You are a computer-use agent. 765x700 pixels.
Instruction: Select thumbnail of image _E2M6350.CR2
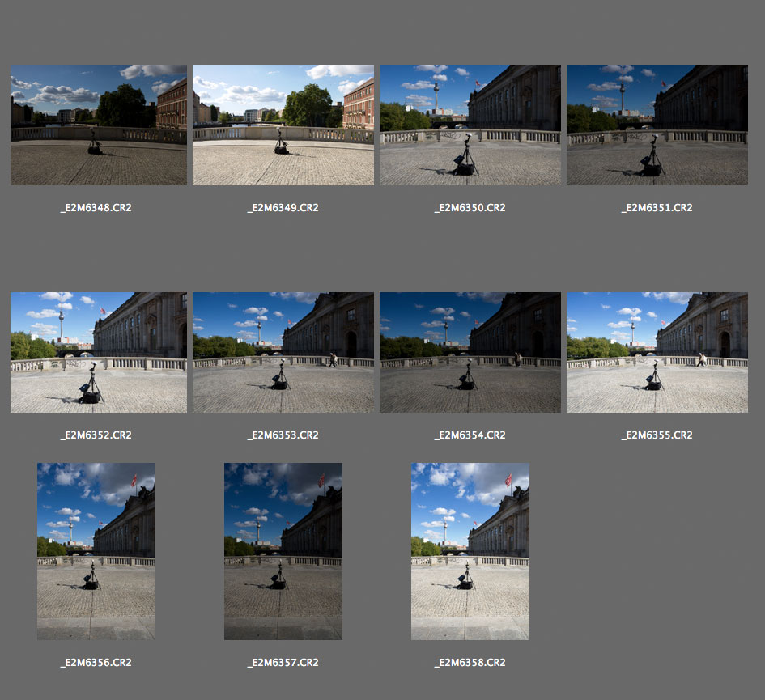470,125
